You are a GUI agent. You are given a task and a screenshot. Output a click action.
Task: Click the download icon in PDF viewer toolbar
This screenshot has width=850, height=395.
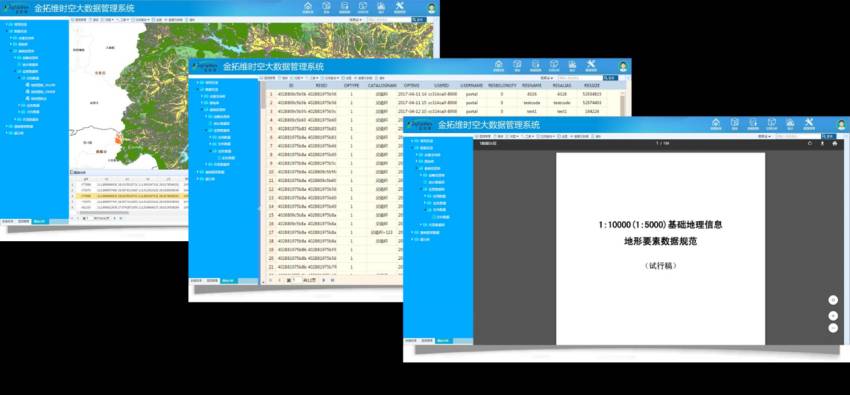[822, 144]
